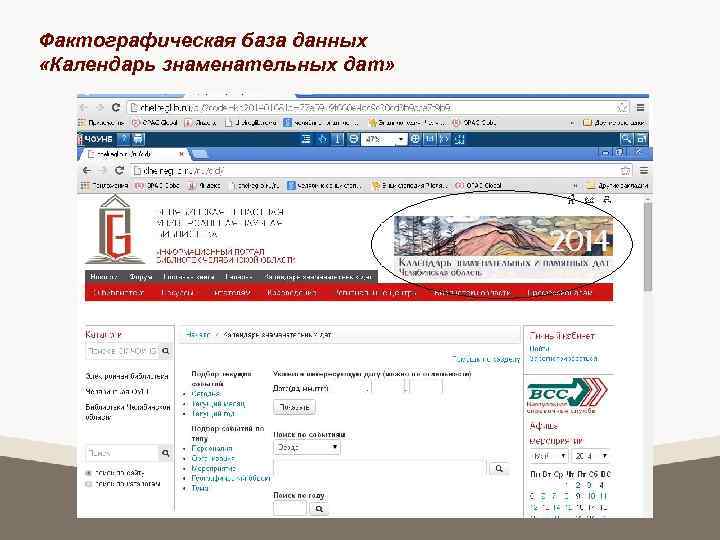Open Форум in the grey menu

coord(141,276)
